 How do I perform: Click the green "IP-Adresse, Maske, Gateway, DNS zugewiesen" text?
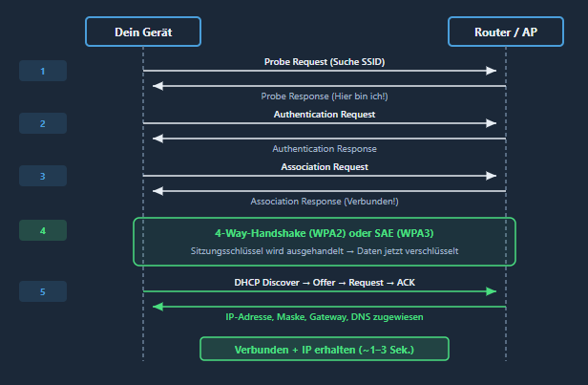click(x=325, y=317)
